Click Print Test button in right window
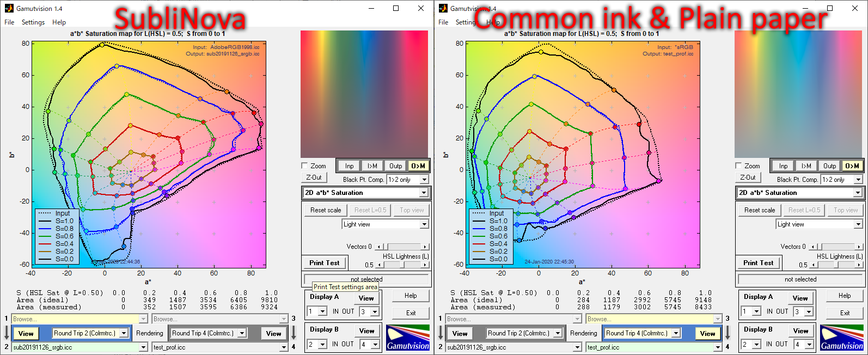868x355 pixels. click(x=759, y=263)
